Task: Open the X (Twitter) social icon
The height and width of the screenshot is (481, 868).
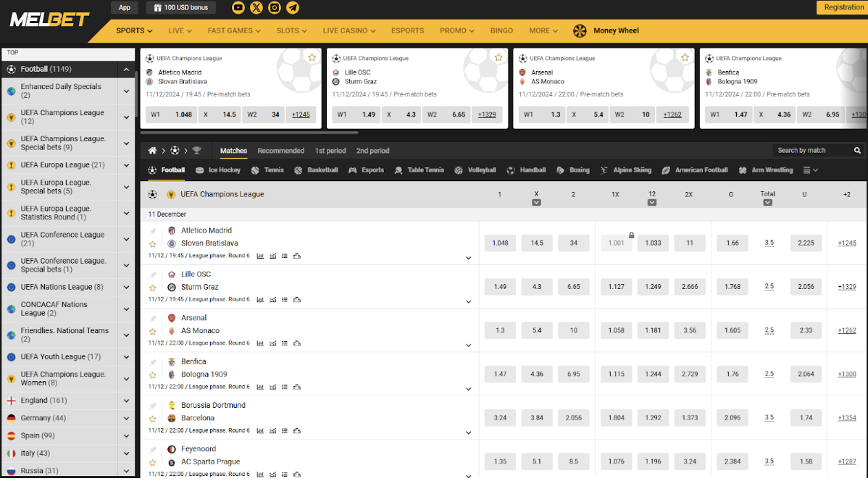Action: tap(256, 8)
